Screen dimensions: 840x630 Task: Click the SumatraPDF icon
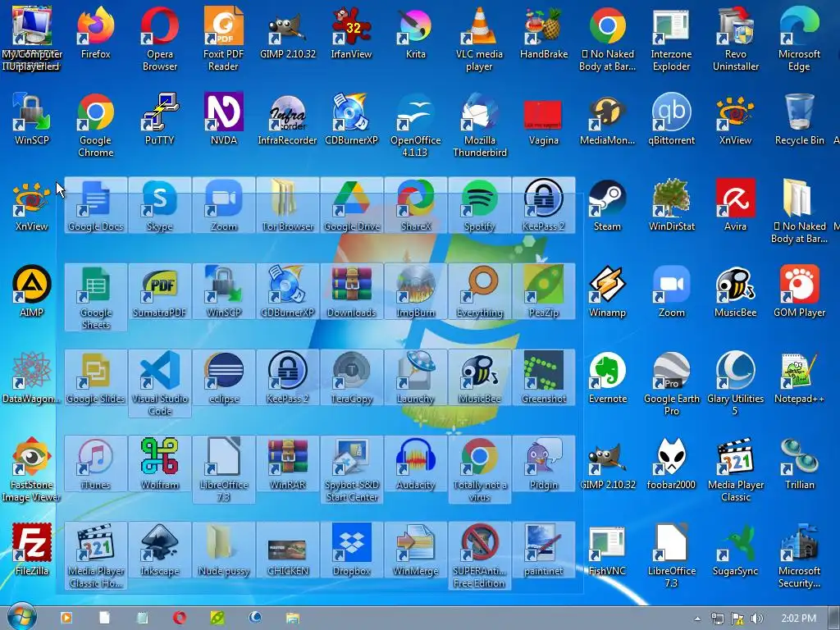(160, 291)
